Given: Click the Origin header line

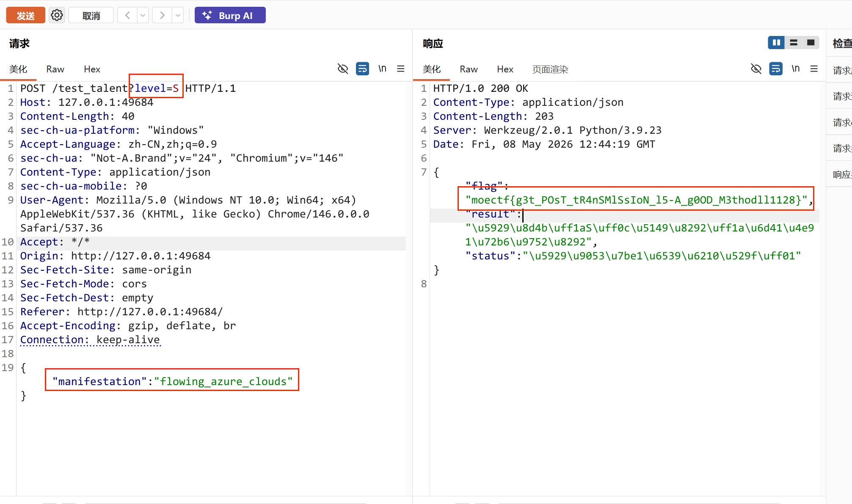Looking at the screenshot, I should coord(116,256).
